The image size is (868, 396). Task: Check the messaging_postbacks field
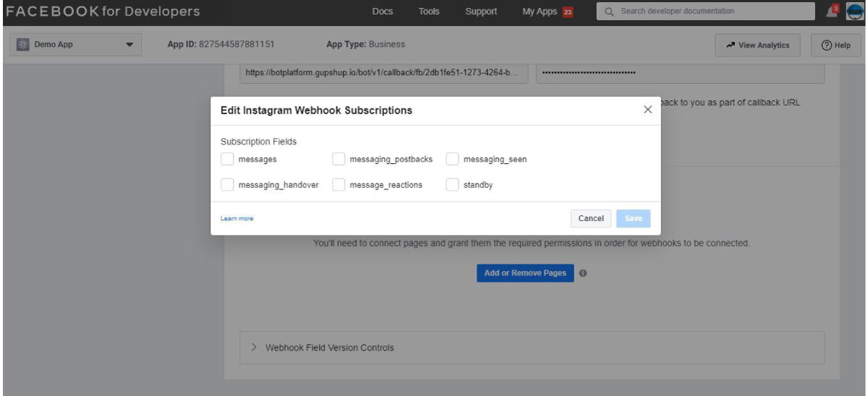(339, 159)
